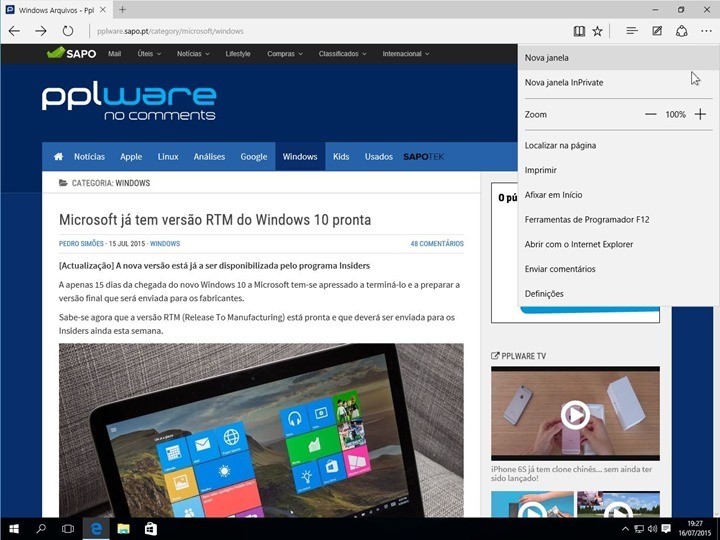Open Action Center notification icon
Image resolution: width=720 pixels, height=540 pixels.
click(666, 529)
